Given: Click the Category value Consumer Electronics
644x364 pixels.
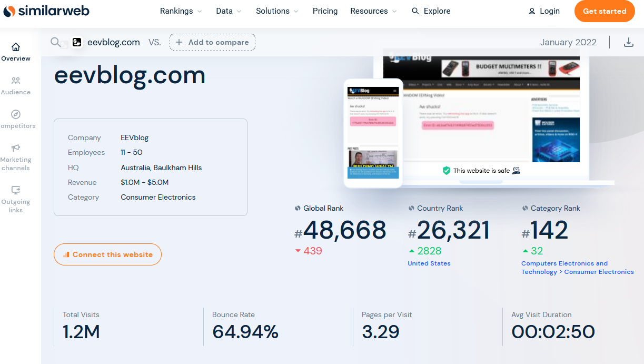Looking at the screenshot, I should pyautogui.click(x=158, y=197).
